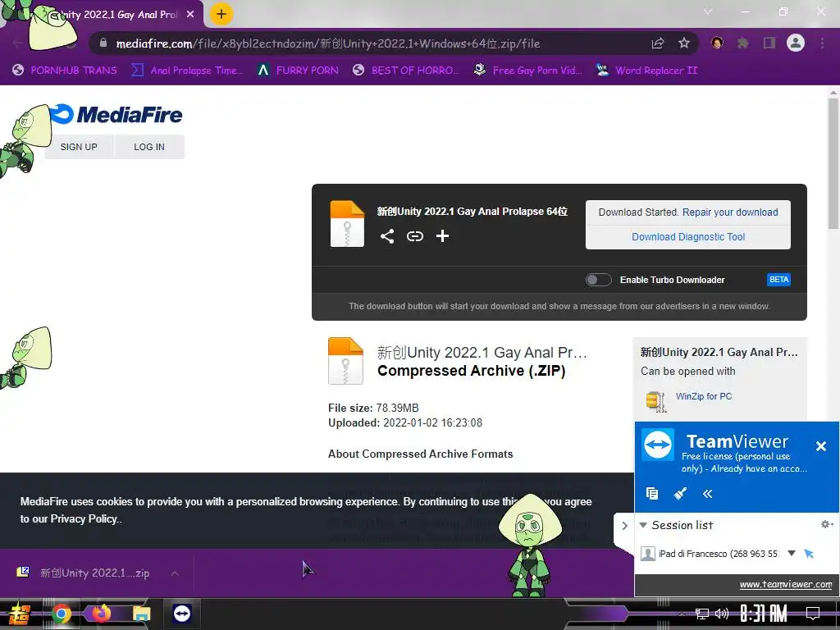This screenshot has height=630, width=840.
Task: Open the Anal Prolapse Time... bookmark
Action: (188, 71)
